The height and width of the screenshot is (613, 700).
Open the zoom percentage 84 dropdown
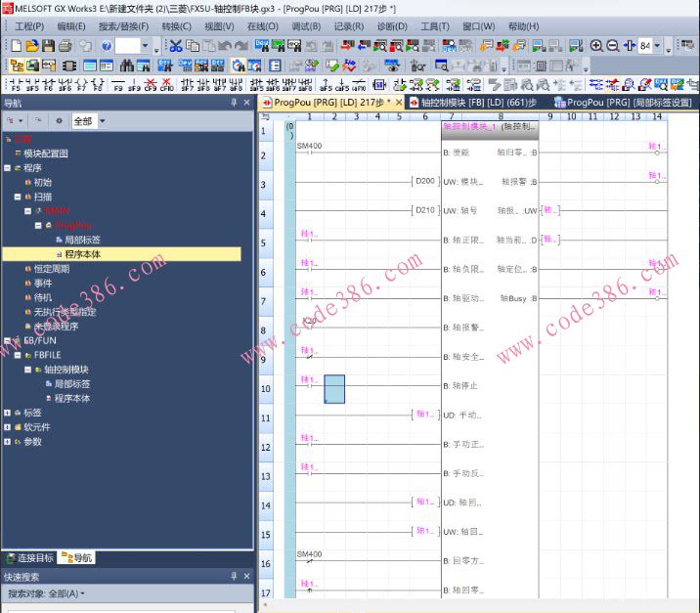[657, 46]
